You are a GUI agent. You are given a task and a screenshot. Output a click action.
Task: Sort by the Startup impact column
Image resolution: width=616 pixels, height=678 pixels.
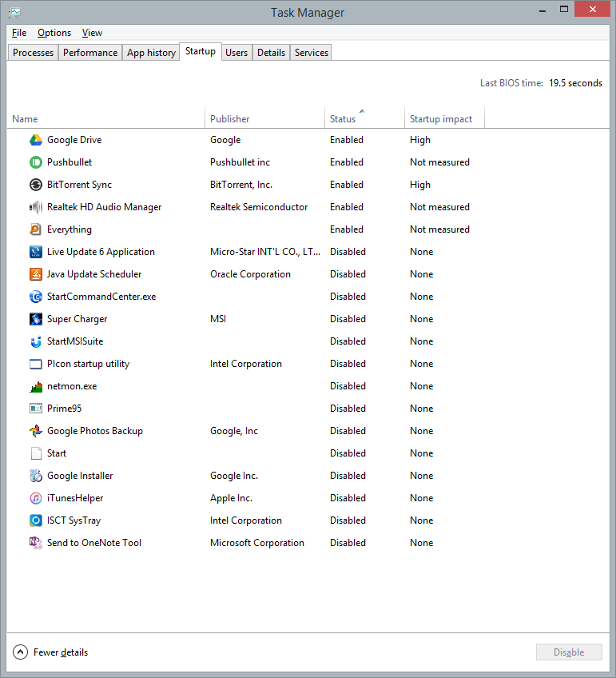(441, 119)
